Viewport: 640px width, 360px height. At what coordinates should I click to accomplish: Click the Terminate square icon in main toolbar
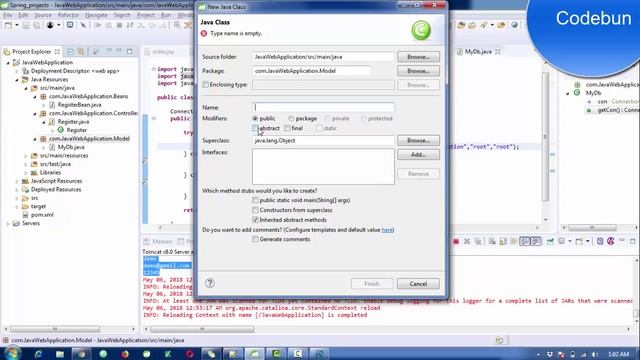[119, 25]
